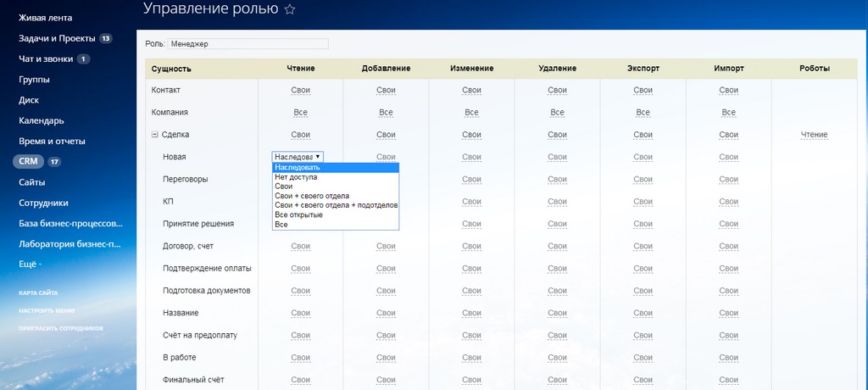Screen dimensions: 868x390
Task: Open Время и отчеты section
Action: [52, 142]
